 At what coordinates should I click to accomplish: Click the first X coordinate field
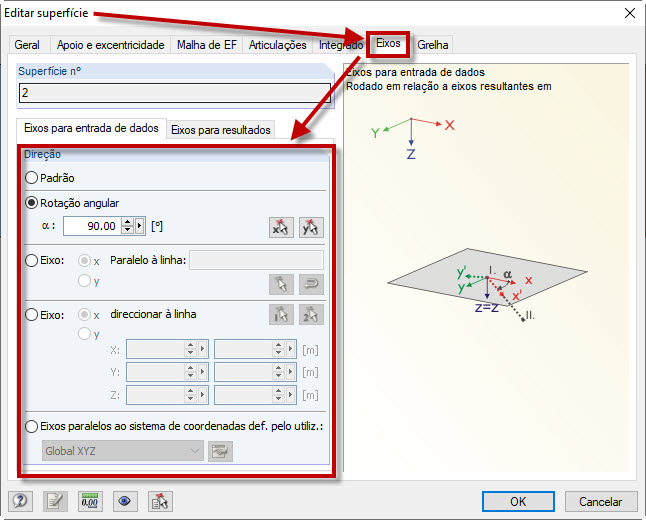click(x=156, y=349)
